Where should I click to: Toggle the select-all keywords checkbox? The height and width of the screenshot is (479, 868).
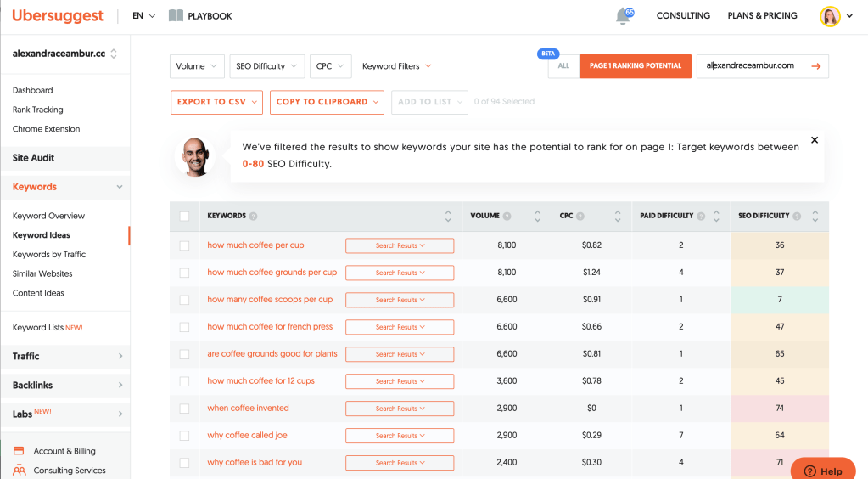[184, 217]
